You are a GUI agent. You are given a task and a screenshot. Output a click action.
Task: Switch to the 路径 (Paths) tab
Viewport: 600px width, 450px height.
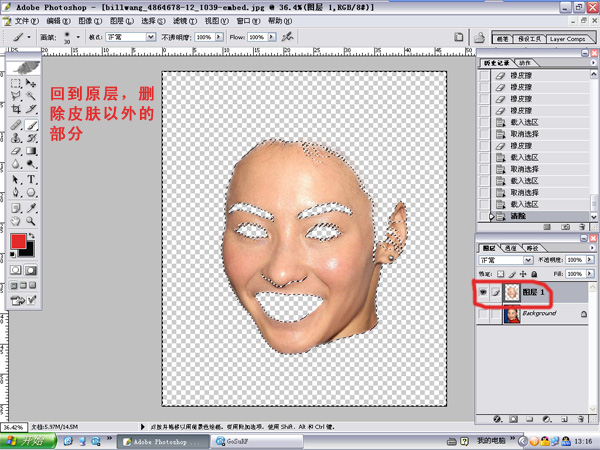click(532, 248)
